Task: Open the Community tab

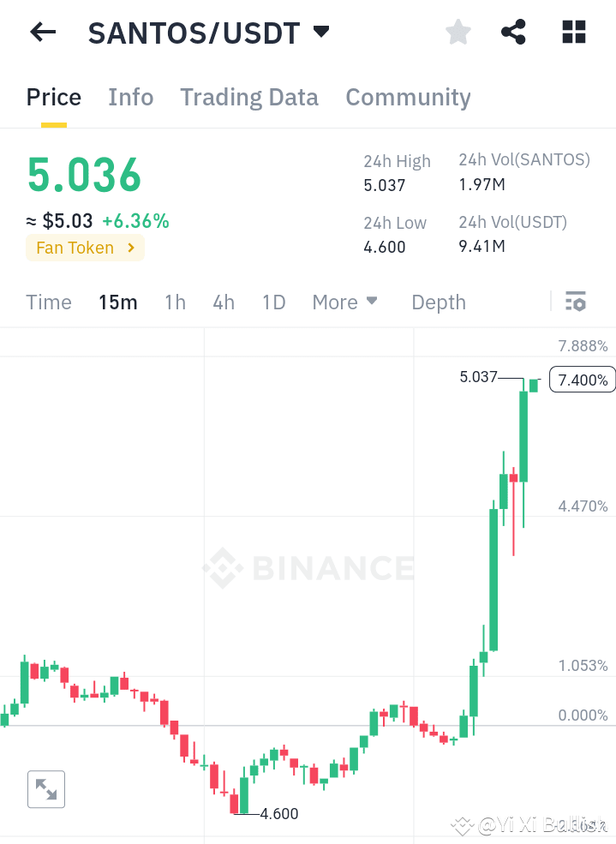Action: pos(408,97)
